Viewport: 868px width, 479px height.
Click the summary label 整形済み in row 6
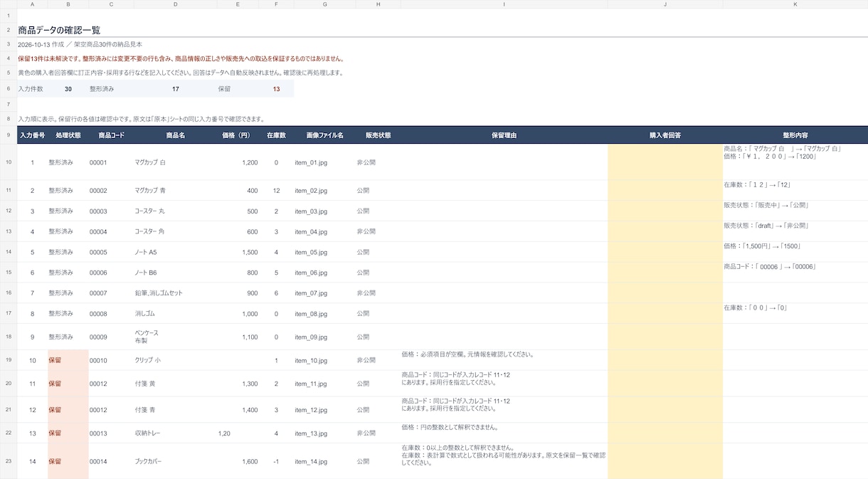tap(102, 89)
